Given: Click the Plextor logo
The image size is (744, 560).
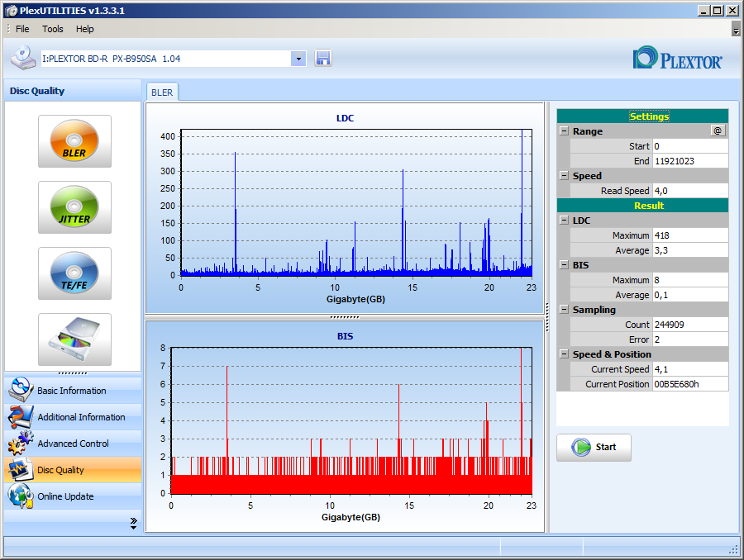Looking at the screenshot, I should pyautogui.click(x=677, y=59).
